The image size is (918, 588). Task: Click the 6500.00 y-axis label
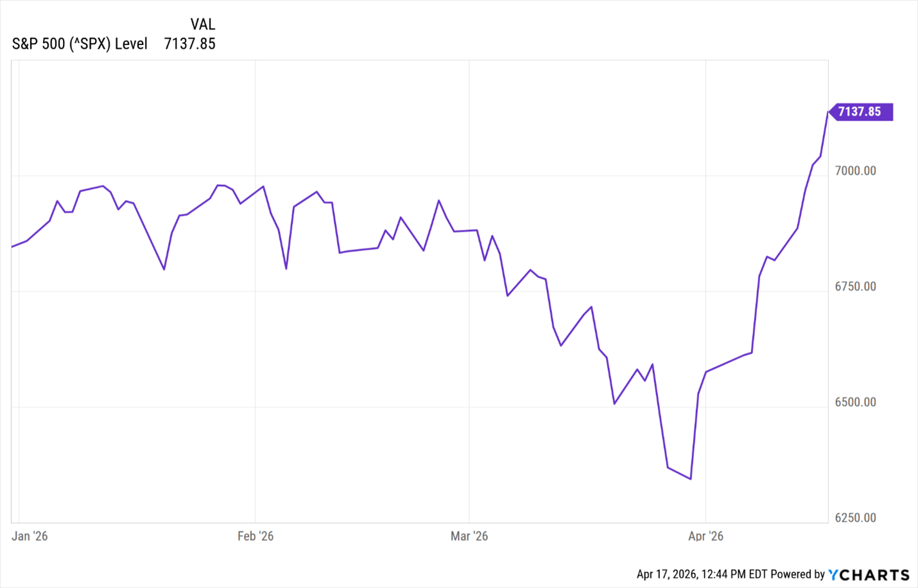(x=855, y=402)
